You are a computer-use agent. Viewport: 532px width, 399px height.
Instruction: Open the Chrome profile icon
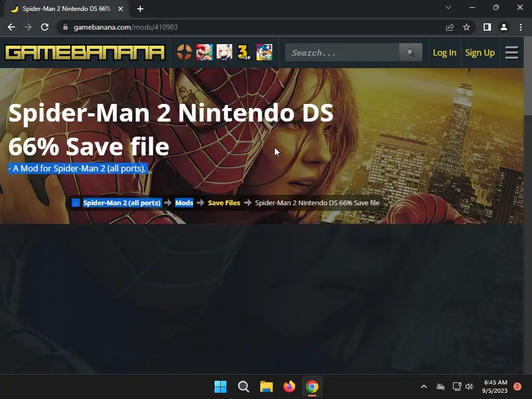click(x=504, y=27)
